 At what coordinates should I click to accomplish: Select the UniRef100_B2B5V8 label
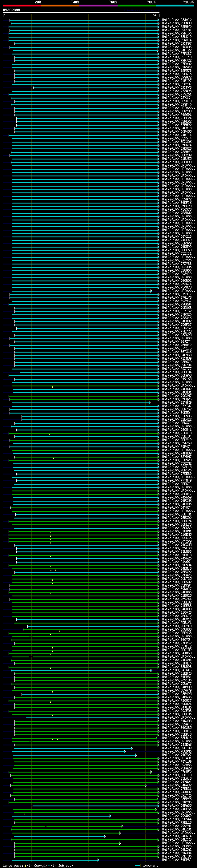177,460
